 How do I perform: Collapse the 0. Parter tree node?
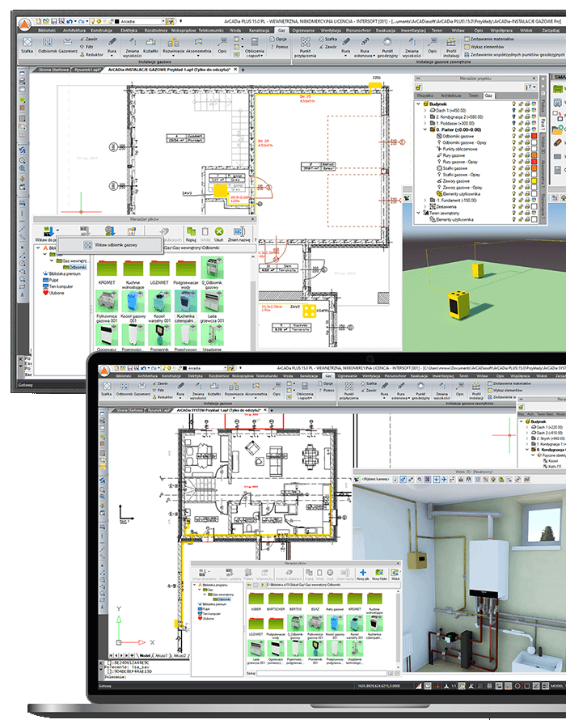tap(425, 129)
